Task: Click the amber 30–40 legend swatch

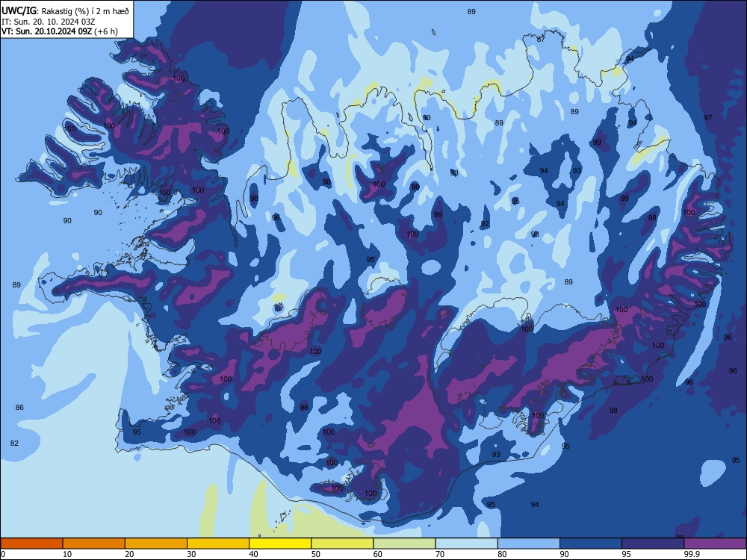Action: pos(218,544)
